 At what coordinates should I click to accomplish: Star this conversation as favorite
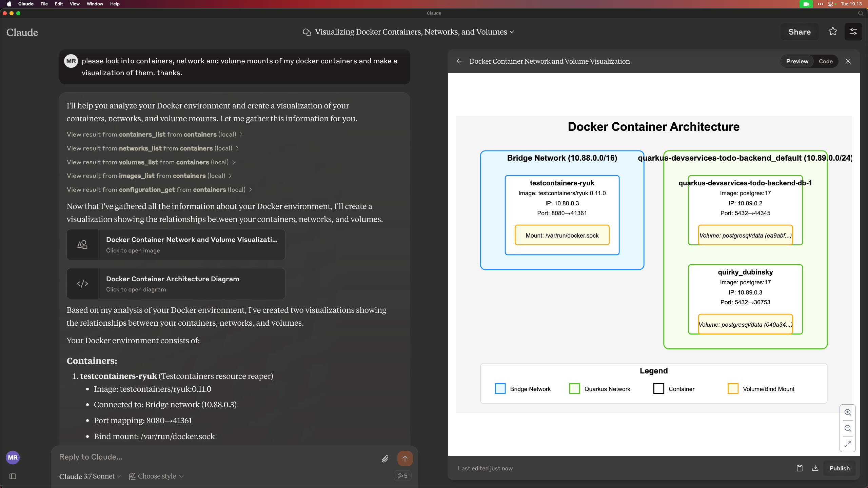click(x=833, y=32)
